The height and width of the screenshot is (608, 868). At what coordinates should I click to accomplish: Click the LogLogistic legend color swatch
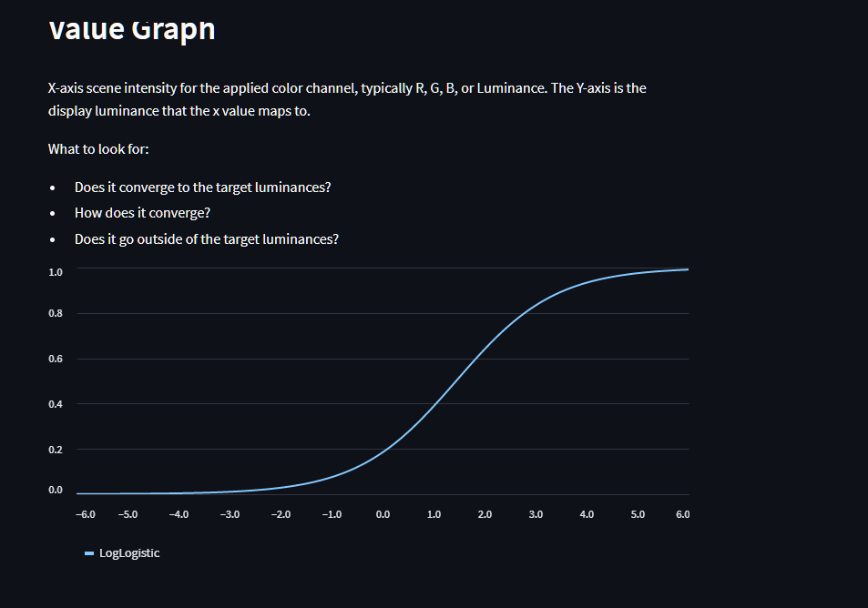[x=89, y=553]
